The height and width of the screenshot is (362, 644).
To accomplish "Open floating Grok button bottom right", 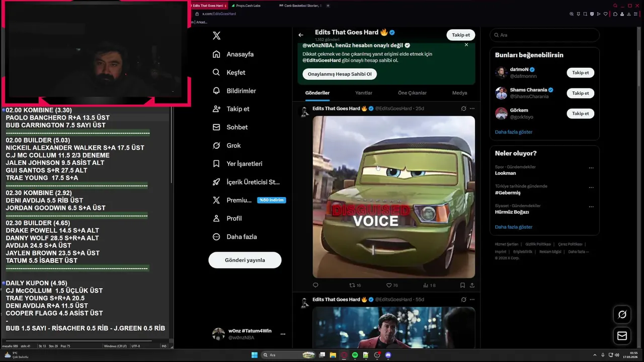I will tap(622, 315).
